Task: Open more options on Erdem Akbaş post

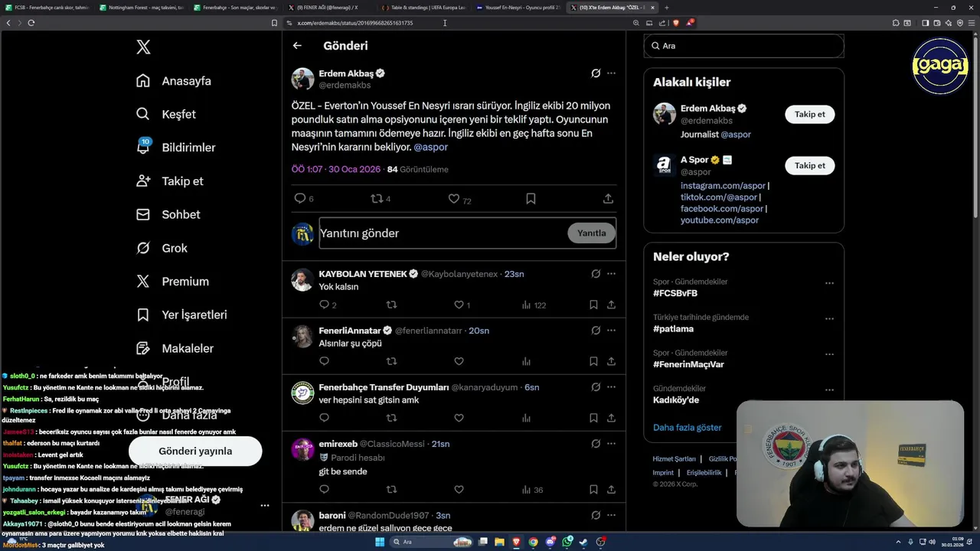Action: (x=611, y=73)
